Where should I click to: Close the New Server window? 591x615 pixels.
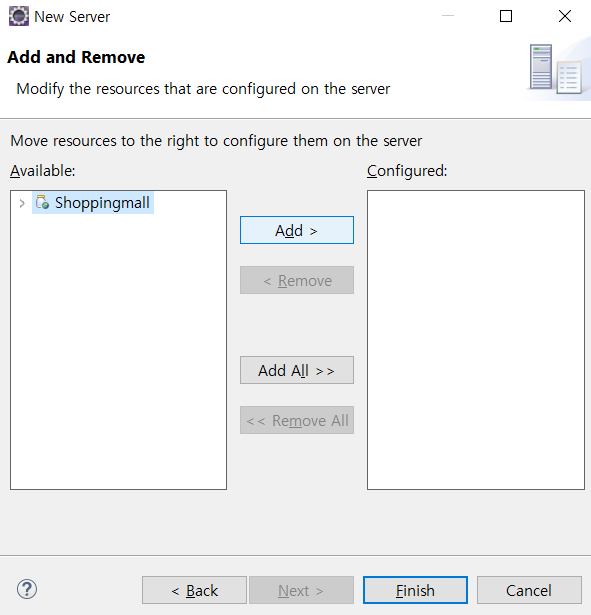565,16
